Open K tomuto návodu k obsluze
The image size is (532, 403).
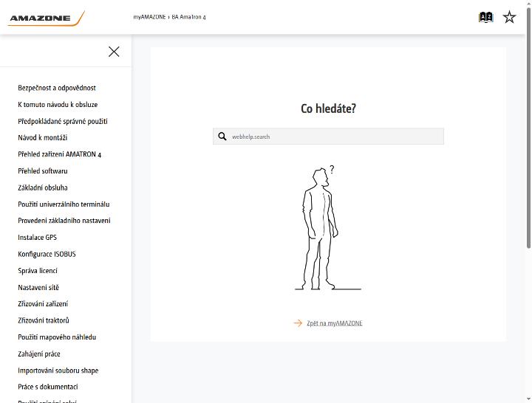(x=58, y=104)
